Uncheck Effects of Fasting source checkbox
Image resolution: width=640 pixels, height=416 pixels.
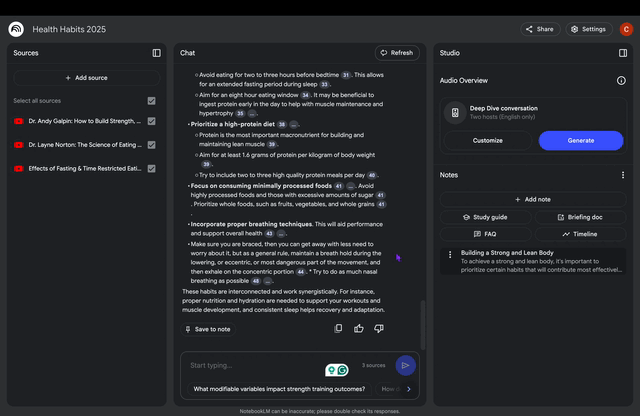click(x=151, y=169)
